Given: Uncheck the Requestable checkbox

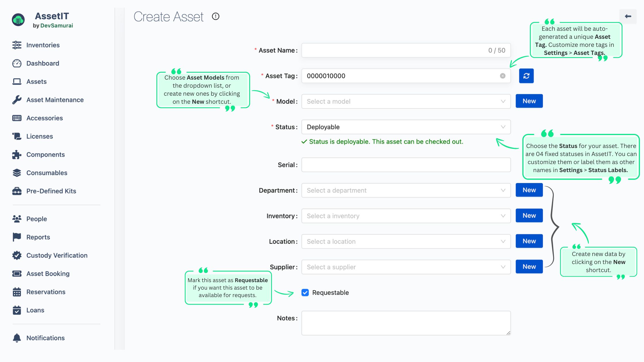Looking at the screenshot, I should click(x=305, y=292).
